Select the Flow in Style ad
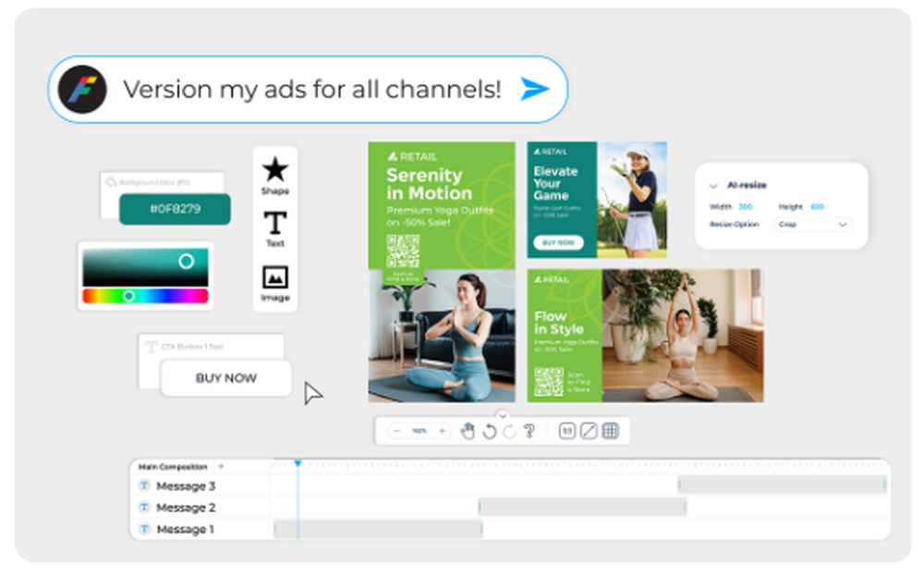The height and width of the screenshot is (577, 924). coord(645,336)
